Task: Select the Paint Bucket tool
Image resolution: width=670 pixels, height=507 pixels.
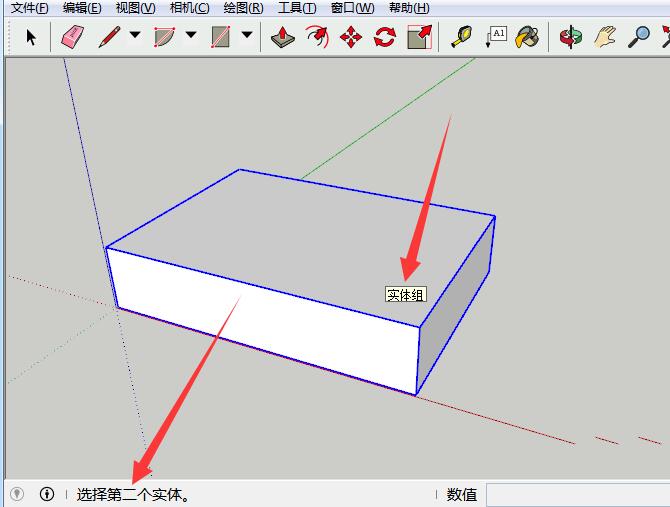Action: (527, 37)
